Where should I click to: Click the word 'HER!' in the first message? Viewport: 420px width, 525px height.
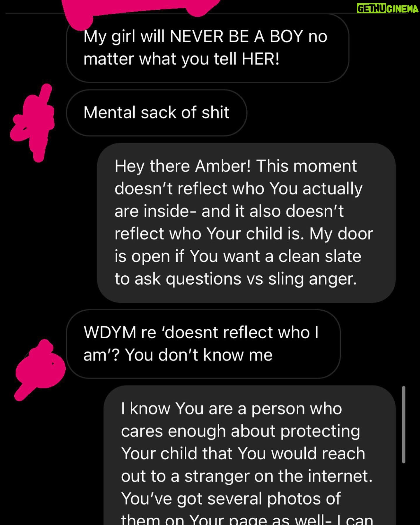point(260,59)
